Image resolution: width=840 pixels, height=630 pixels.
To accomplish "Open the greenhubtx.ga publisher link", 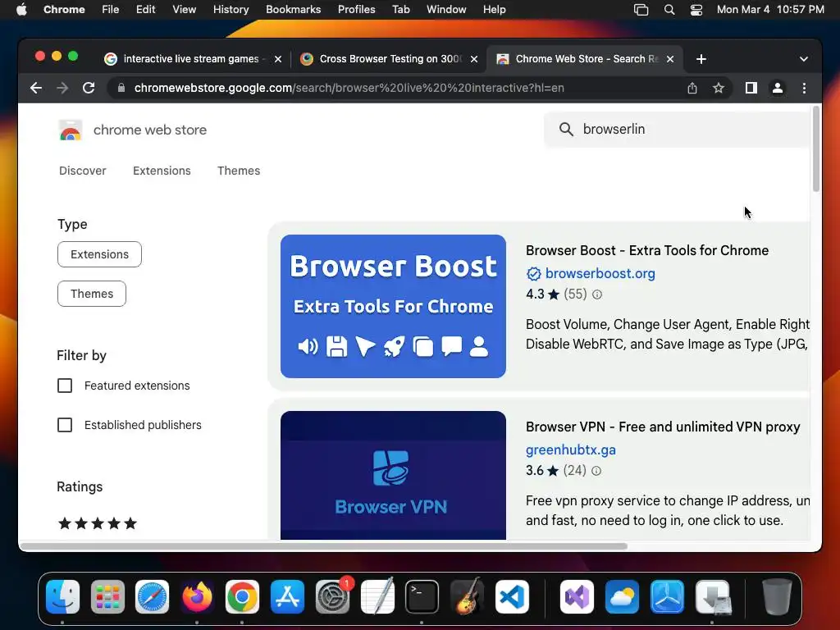I will (x=571, y=450).
